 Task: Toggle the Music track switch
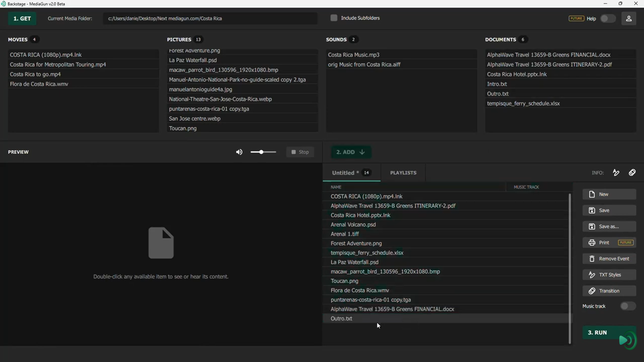[628, 306]
